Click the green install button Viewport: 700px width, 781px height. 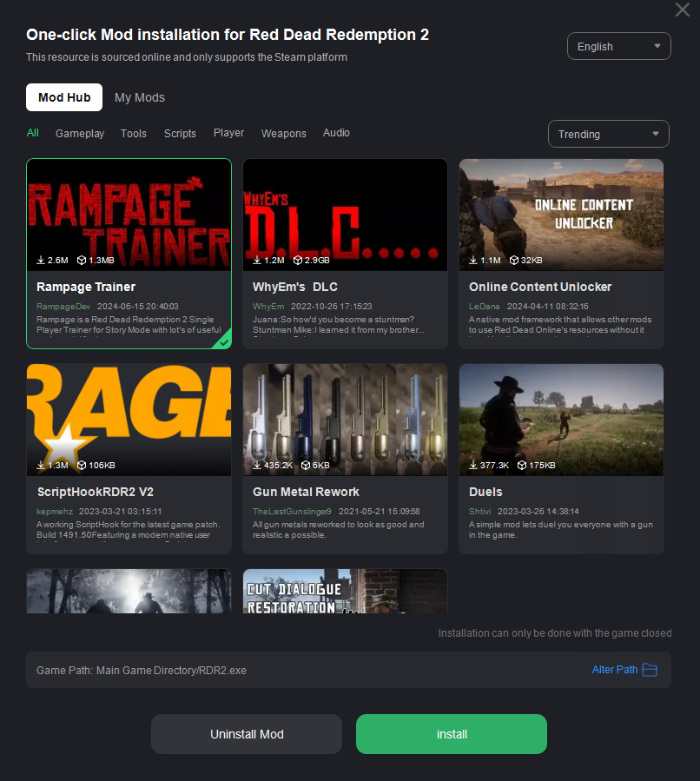[x=452, y=734]
